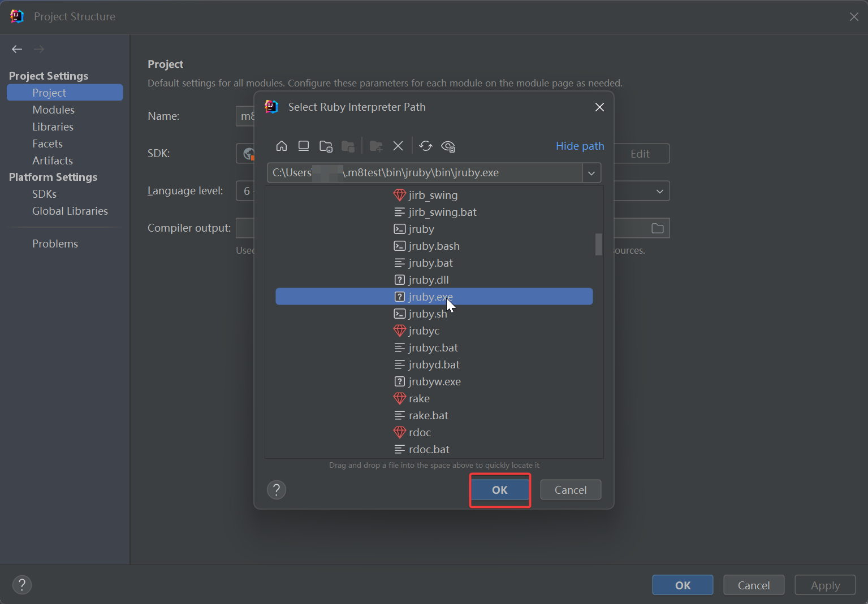Screen dimensions: 868x604
Task: Select Modules in Project Settings
Action: tap(53, 110)
